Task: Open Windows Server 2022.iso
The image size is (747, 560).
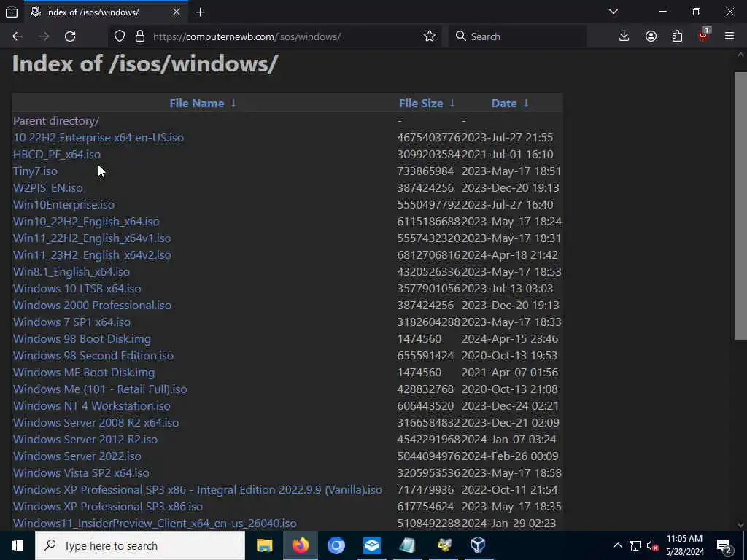Action: (x=77, y=456)
